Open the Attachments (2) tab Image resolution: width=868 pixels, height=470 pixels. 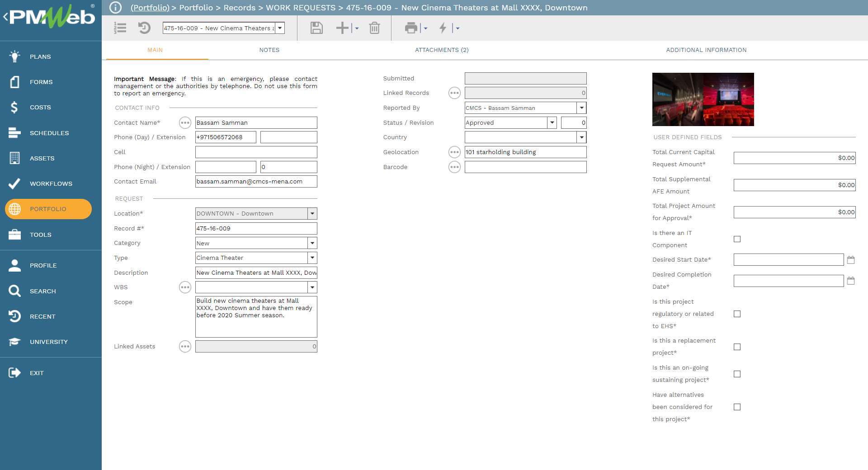pos(442,50)
